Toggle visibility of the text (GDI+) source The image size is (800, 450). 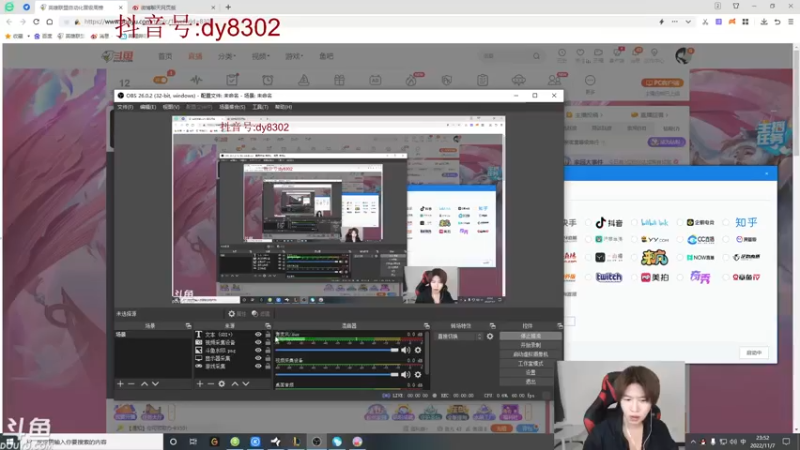[258, 334]
